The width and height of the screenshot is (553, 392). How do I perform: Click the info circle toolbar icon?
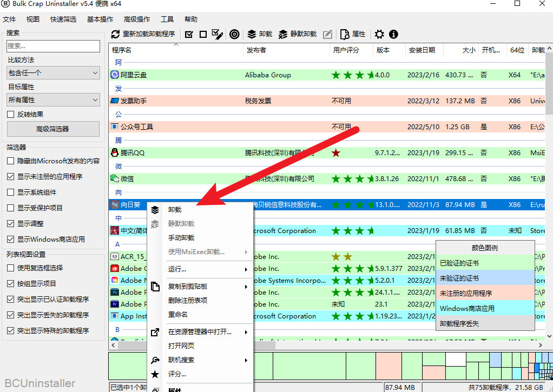[393, 34]
